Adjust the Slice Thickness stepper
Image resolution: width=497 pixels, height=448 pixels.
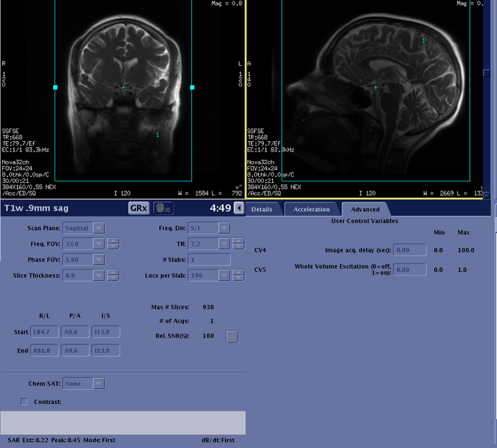click(x=113, y=276)
